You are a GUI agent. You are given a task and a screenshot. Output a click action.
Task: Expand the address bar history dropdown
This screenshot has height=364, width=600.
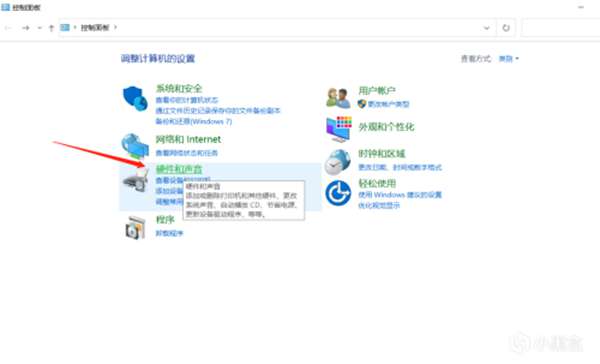(x=486, y=28)
